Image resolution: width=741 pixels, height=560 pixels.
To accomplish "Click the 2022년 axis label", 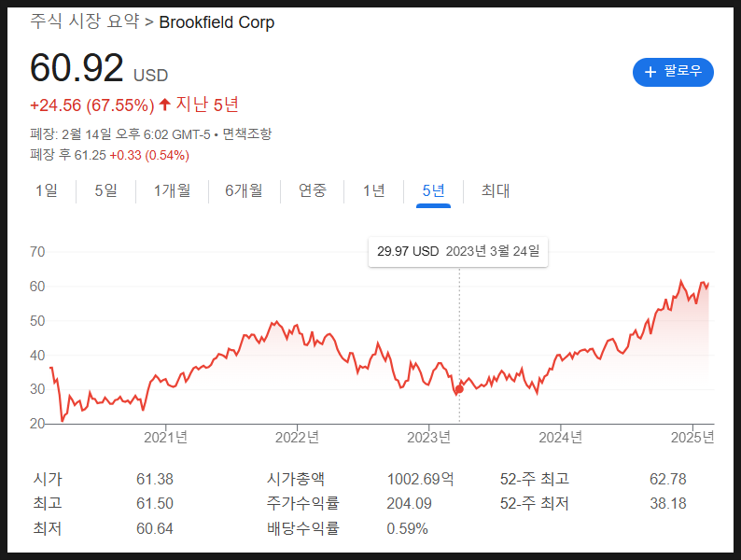I will [297, 437].
